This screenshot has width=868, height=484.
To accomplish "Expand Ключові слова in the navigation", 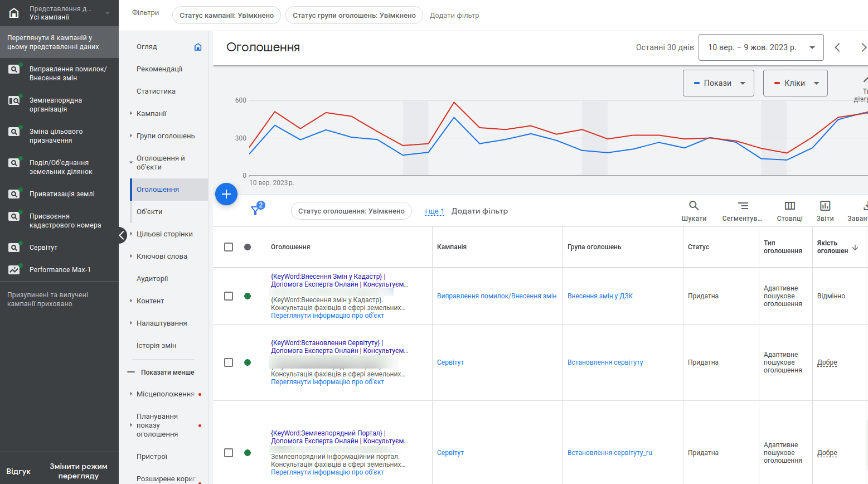I will pos(162,256).
